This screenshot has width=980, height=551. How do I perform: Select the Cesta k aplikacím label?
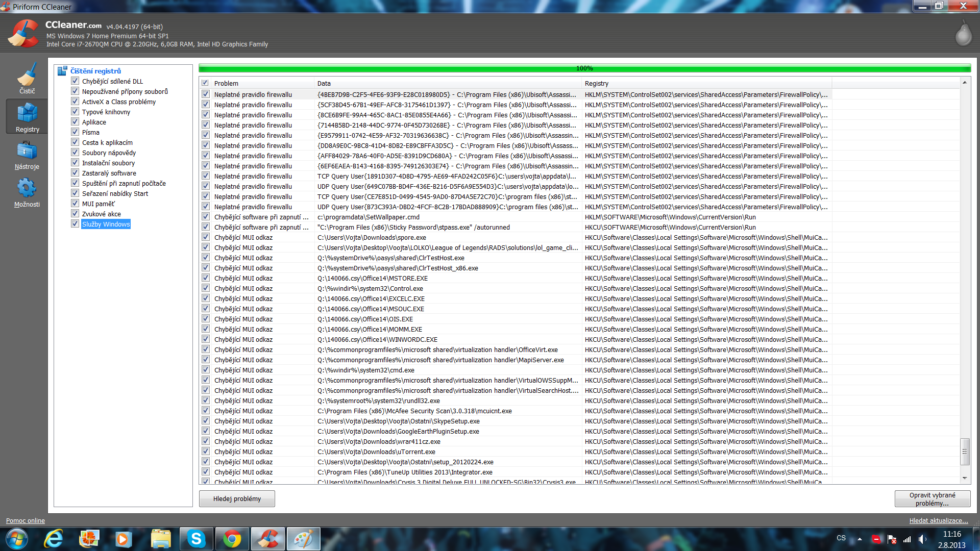(x=107, y=142)
